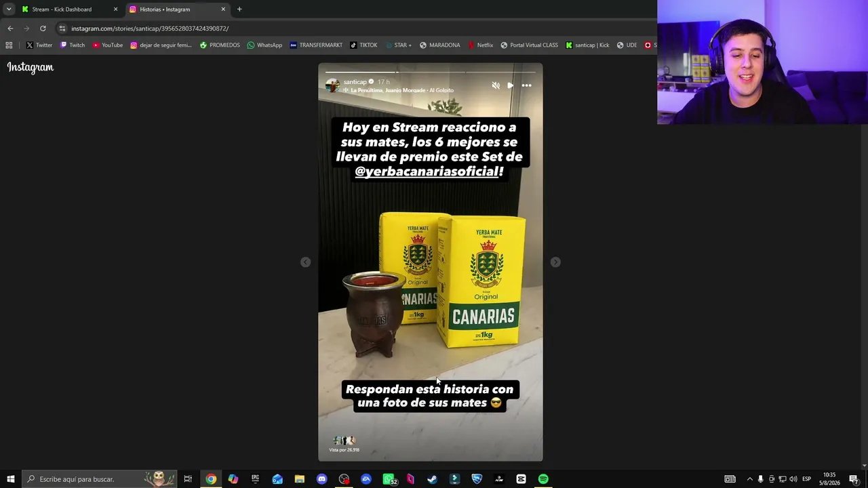Open the Windows notification center
This screenshot has width=868, height=488.
pyautogui.click(x=854, y=479)
